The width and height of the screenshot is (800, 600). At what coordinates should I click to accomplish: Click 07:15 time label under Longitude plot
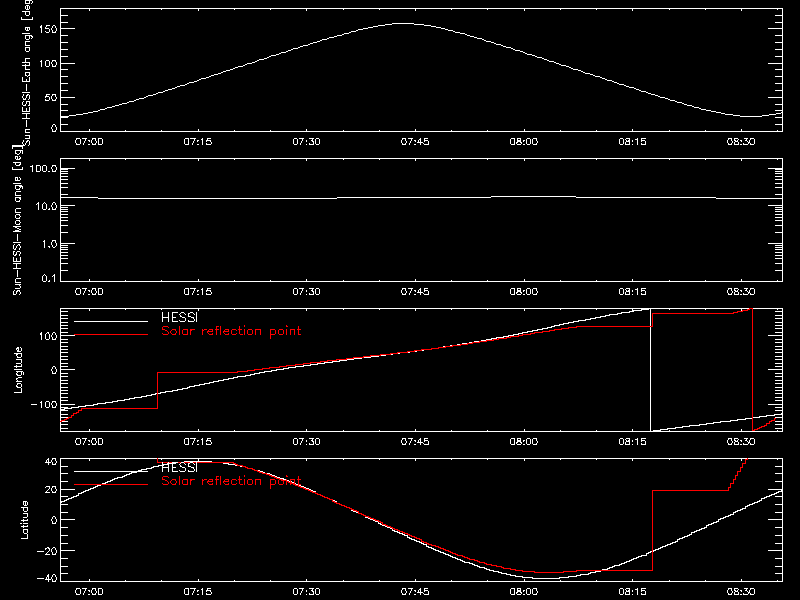[197, 442]
